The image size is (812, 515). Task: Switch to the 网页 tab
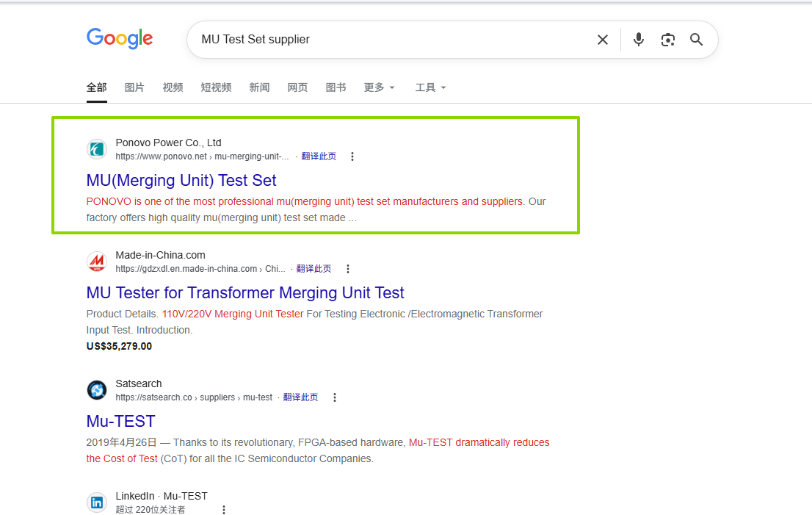click(x=297, y=87)
